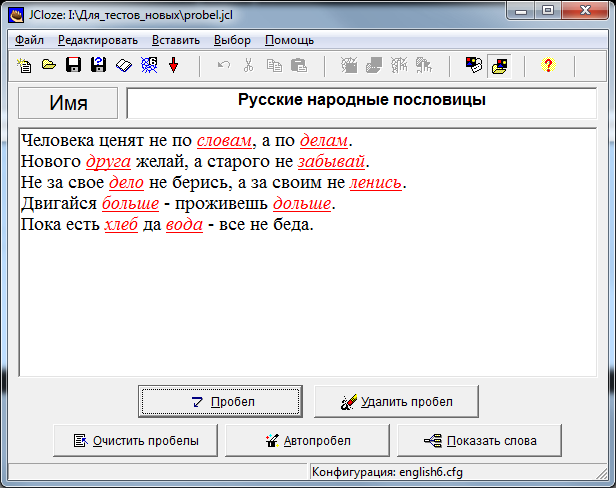The image size is (616, 488).
Task: Click the Удалить пробел button
Action: point(396,402)
